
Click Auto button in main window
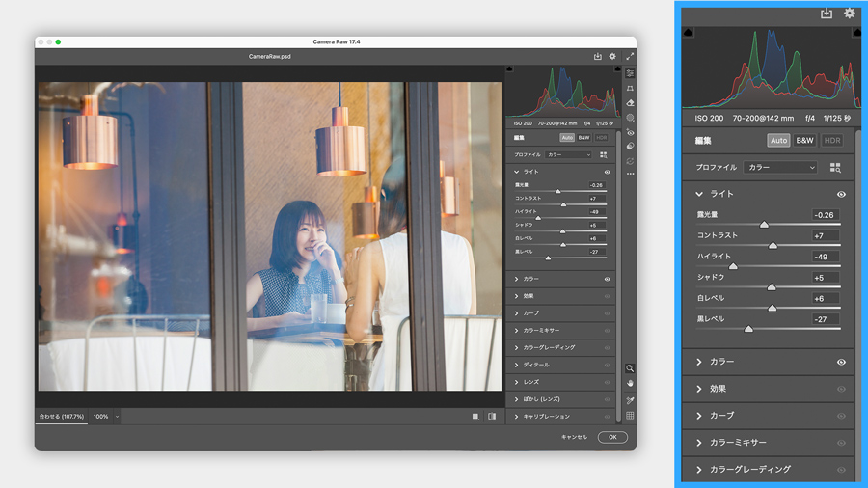(567, 138)
